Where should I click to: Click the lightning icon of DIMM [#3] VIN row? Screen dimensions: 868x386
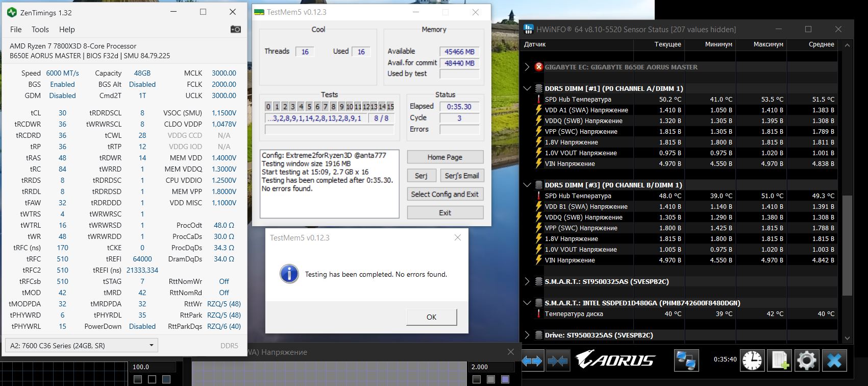538,260
